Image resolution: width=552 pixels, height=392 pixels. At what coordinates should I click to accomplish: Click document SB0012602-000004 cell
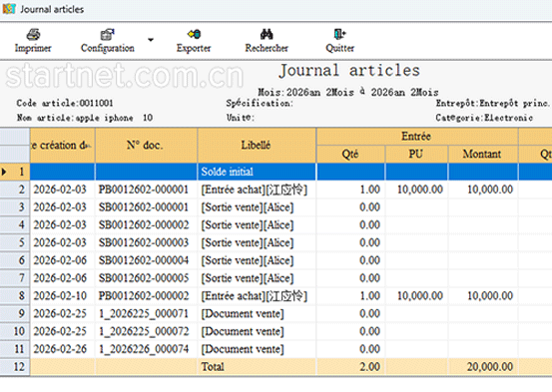point(146,260)
